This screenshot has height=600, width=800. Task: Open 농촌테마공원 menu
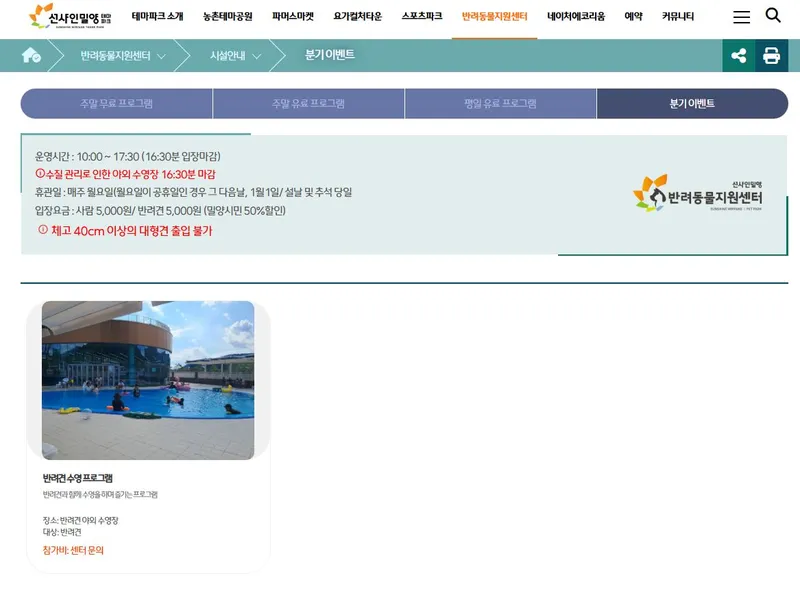point(228,16)
